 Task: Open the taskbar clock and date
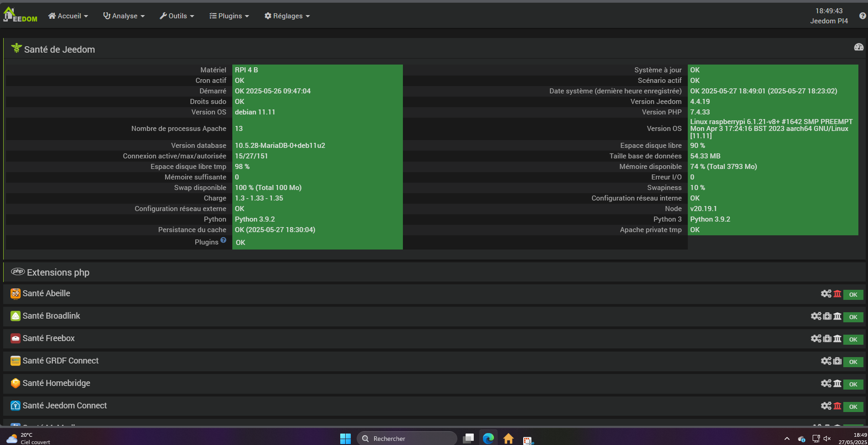(x=852, y=439)
